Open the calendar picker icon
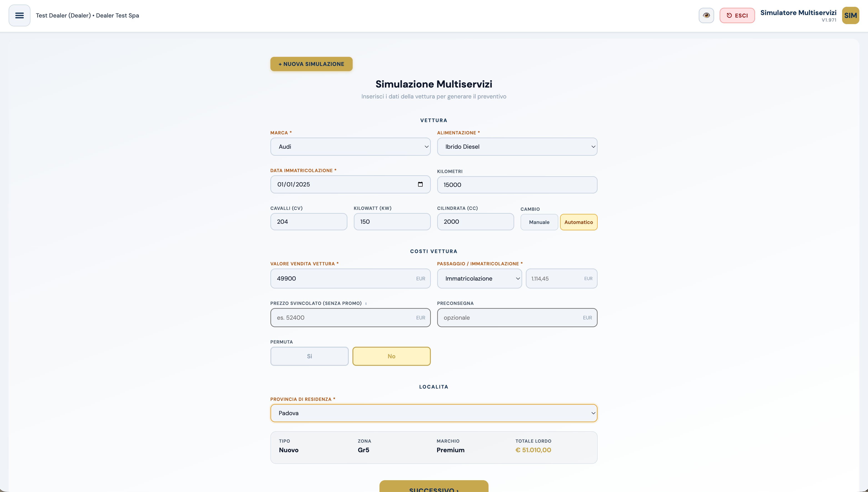The height and width of the screenshot is (492, 868). pyautogui.click(x=420, y=184)
